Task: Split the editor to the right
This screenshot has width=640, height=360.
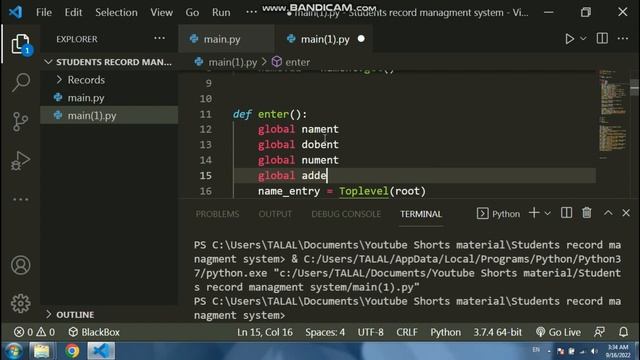Action: click(602, 38)
